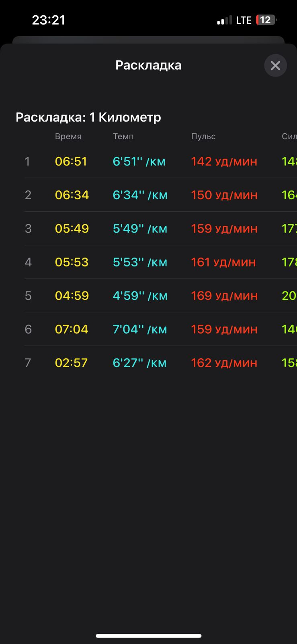
Task: Select the 169 уд/мин pulse value
Action: (224, 296)
